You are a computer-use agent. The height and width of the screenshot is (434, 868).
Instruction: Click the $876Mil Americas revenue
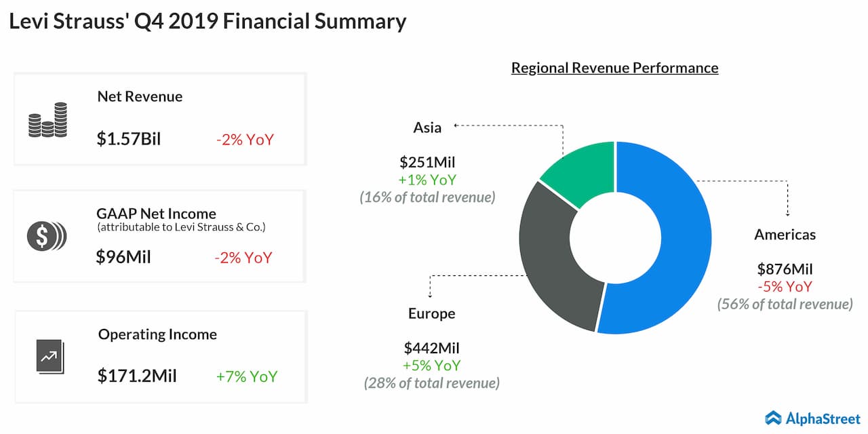785,269
